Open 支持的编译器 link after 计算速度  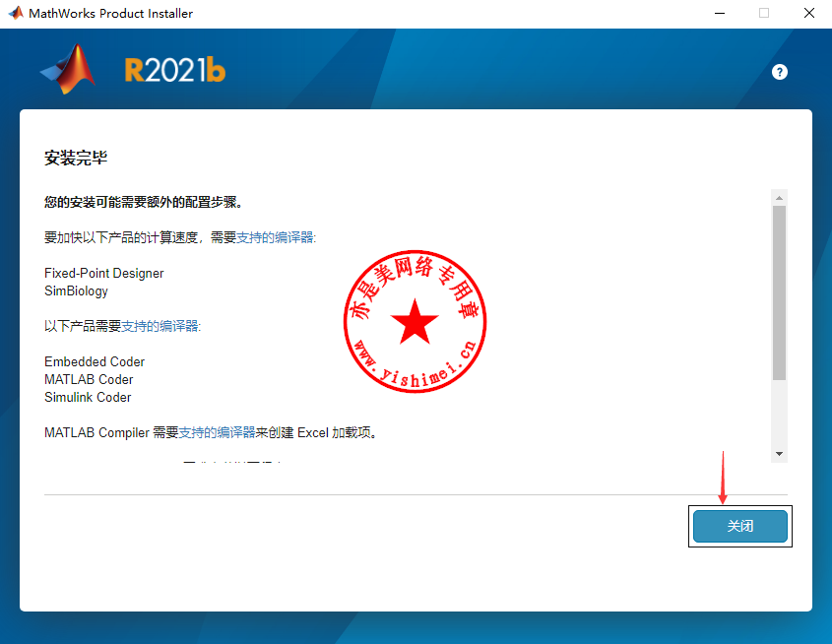click(275, 237)
